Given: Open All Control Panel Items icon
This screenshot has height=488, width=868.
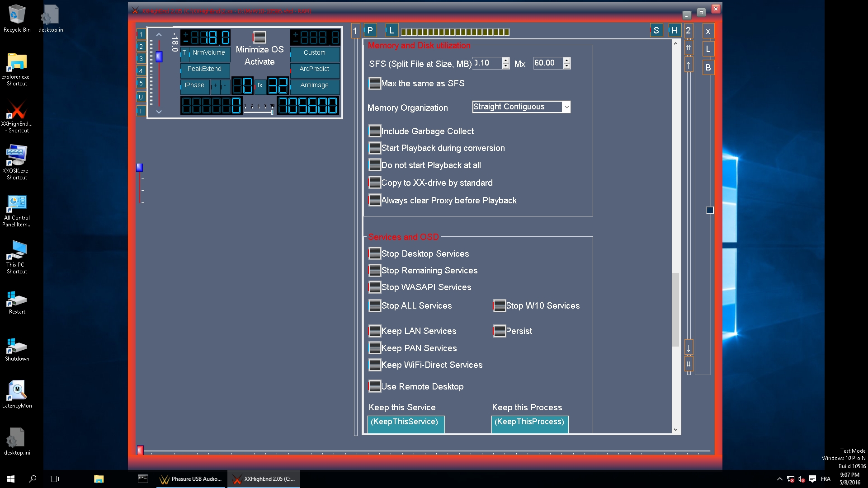Looking at the screenshot, I should click(x=17, y=211).
